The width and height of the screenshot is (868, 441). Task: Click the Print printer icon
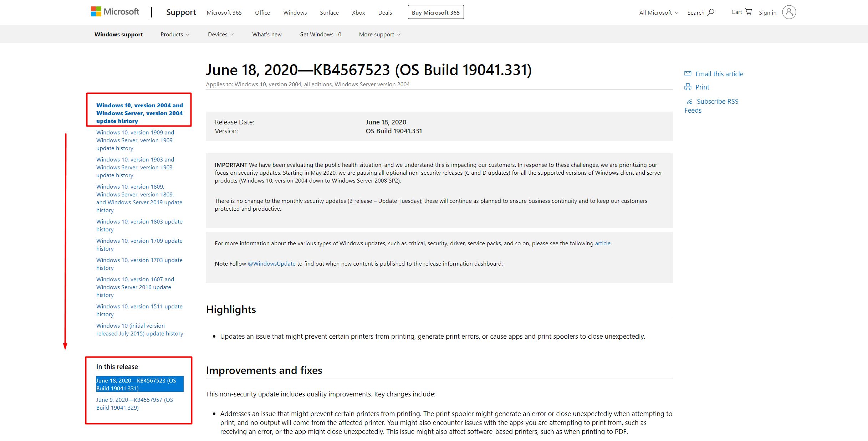coord(688,87)
